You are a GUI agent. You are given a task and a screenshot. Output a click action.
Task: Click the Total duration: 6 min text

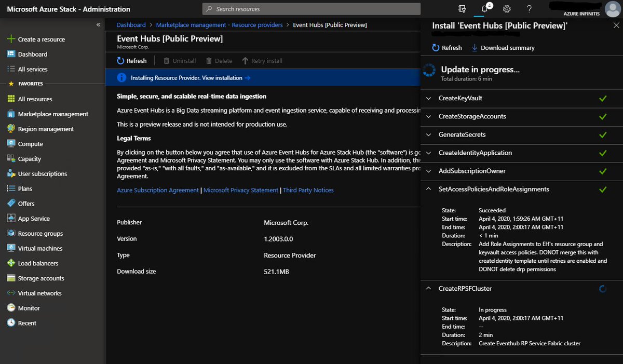pos(467,79)
